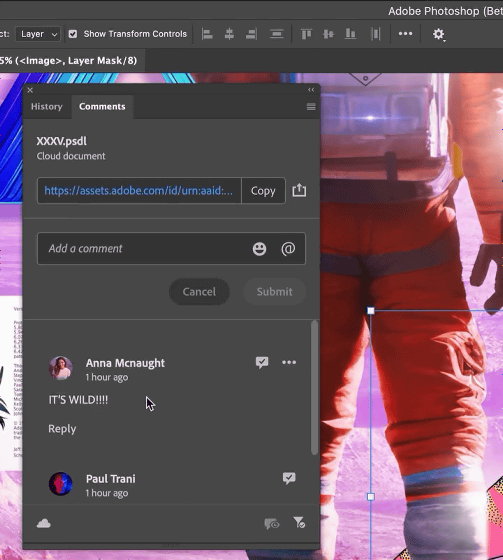
Task: Click Anna Mcnaught's avatar
Action: click(61, 368)
